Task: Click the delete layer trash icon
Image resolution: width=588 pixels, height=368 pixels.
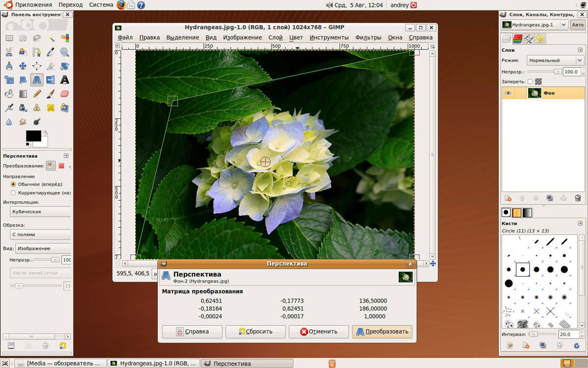Action: click(578, 198)
